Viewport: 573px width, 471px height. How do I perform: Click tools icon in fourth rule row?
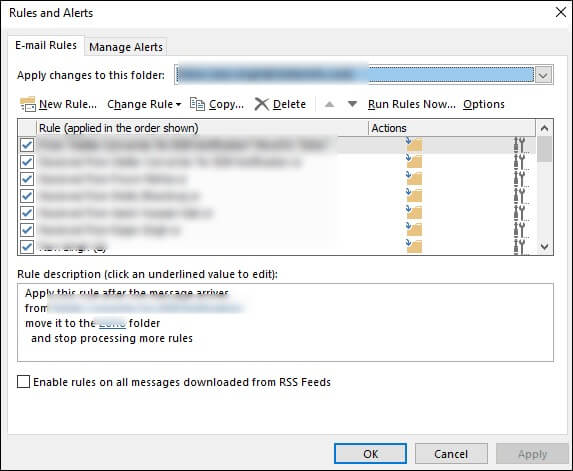[x=520, y=196]
